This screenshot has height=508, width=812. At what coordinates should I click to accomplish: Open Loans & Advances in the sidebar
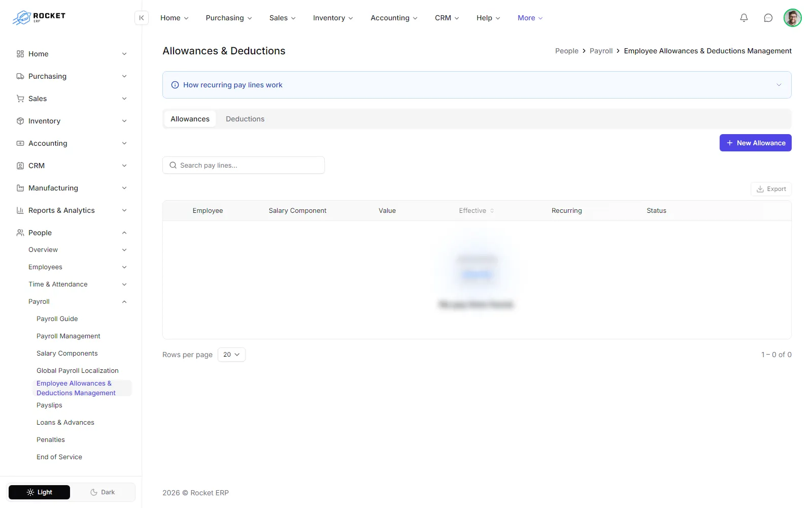[65, 423]
